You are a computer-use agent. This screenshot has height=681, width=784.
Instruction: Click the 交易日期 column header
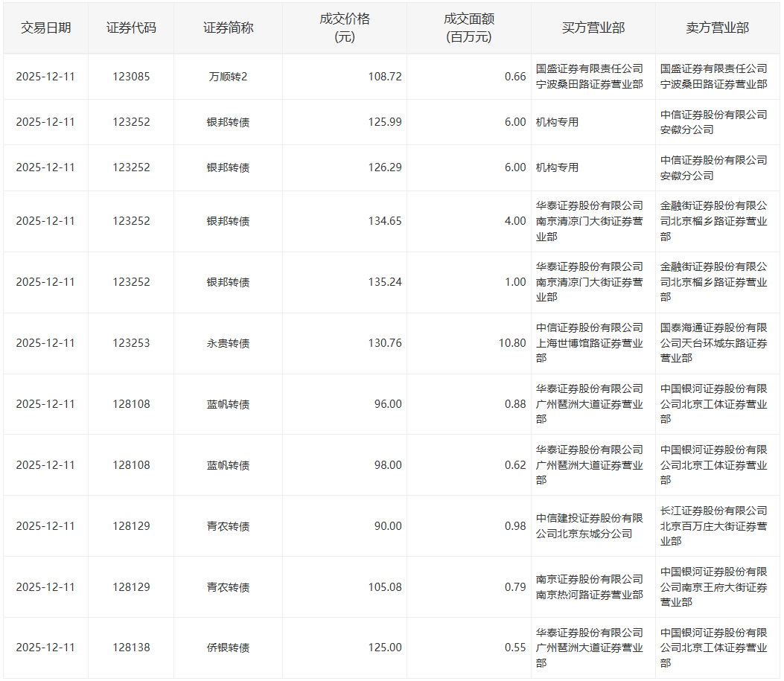pyautogui.click(x=45, y=28)
